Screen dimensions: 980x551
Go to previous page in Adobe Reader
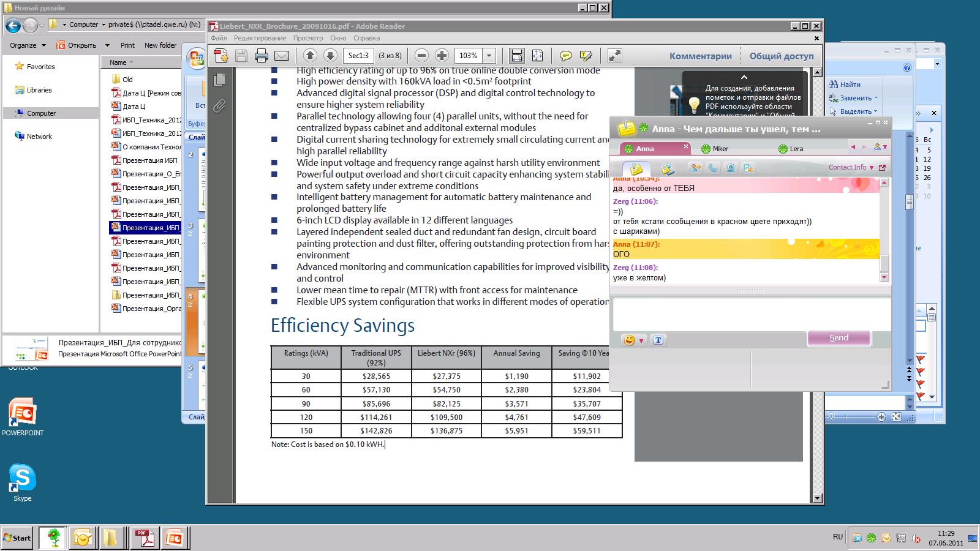[x=310, y=56]
